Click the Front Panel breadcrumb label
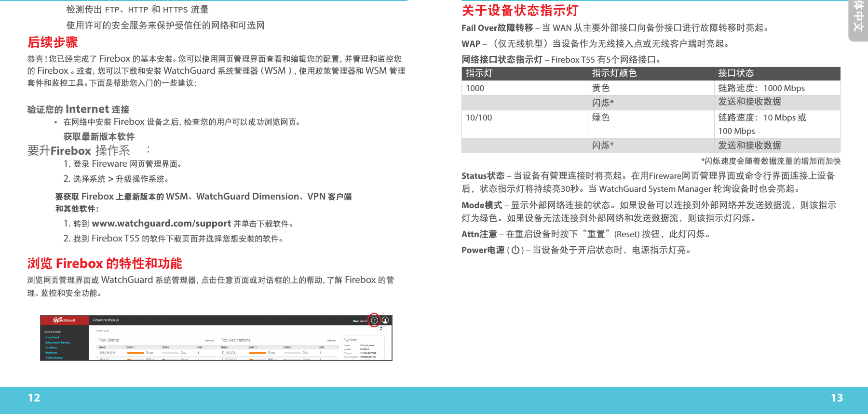This screenshot has height=414, width=868. (102, 331)
